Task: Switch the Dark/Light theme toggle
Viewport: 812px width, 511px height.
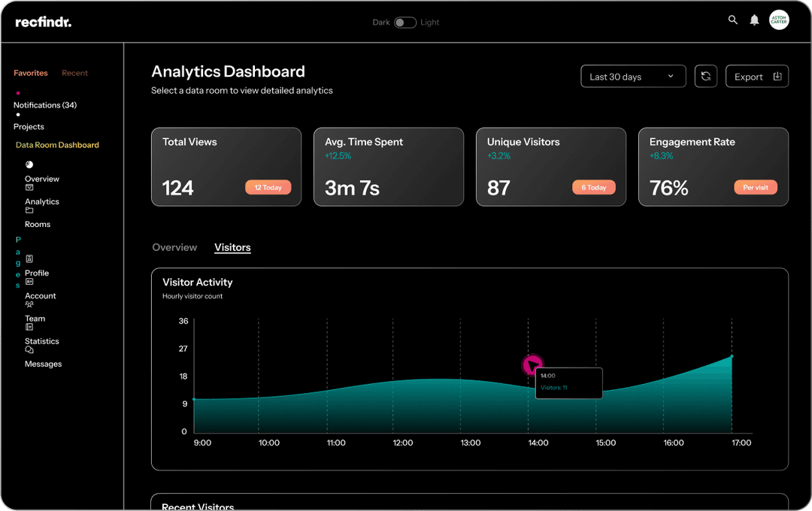Action: pyautogui.click(x=405, y=23)
